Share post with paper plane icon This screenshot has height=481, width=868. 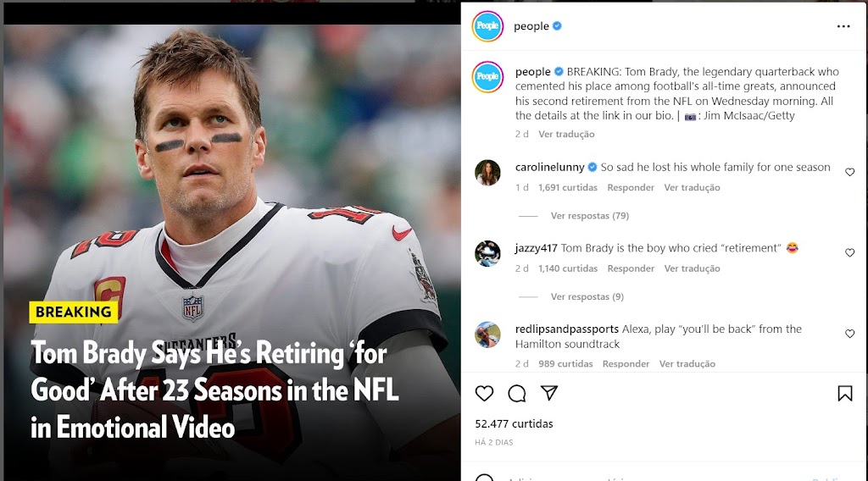548,393
